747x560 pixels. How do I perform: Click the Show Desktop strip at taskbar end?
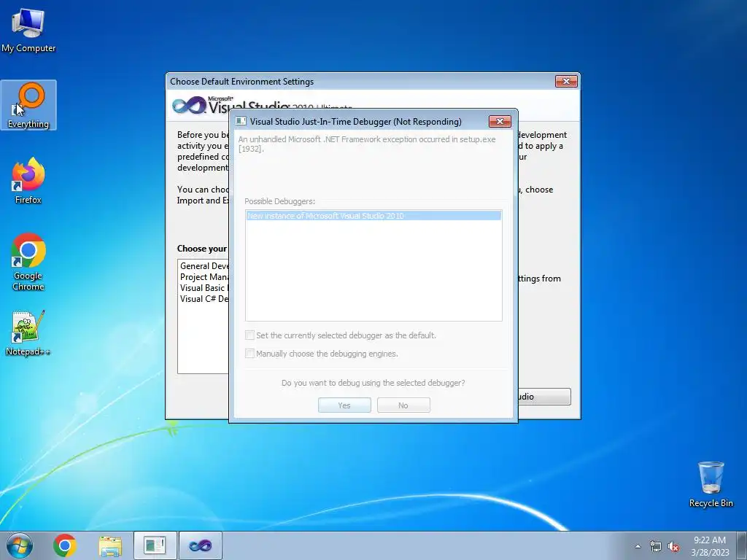(742, 545)
